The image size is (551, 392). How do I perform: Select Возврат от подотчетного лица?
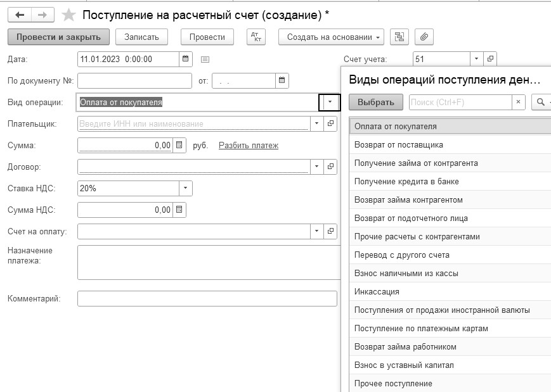pyautogui.click(x=450, y=218)
